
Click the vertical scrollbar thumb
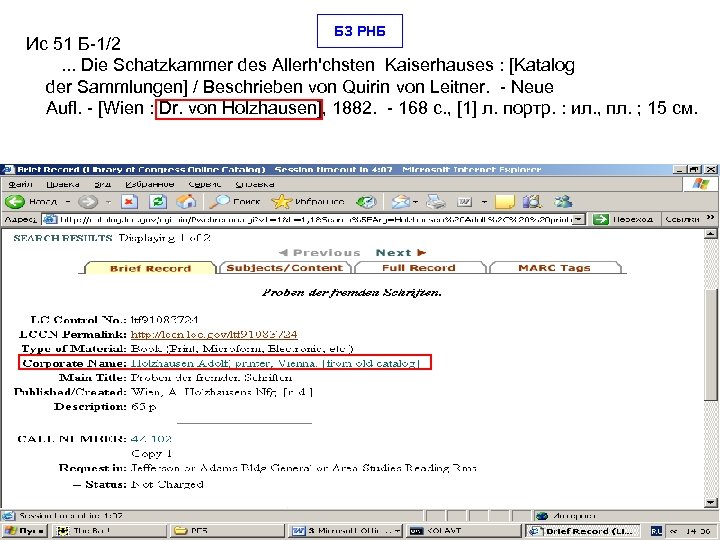(x=710, y=344)
